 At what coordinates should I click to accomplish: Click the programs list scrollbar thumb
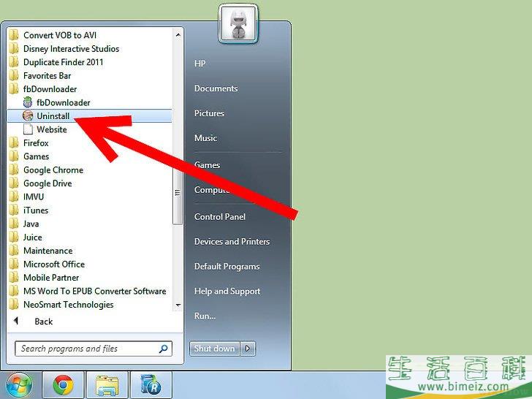[177, 193]
